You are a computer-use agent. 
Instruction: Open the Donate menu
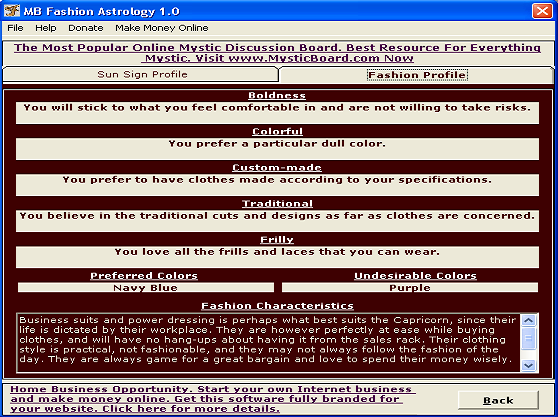86,28
